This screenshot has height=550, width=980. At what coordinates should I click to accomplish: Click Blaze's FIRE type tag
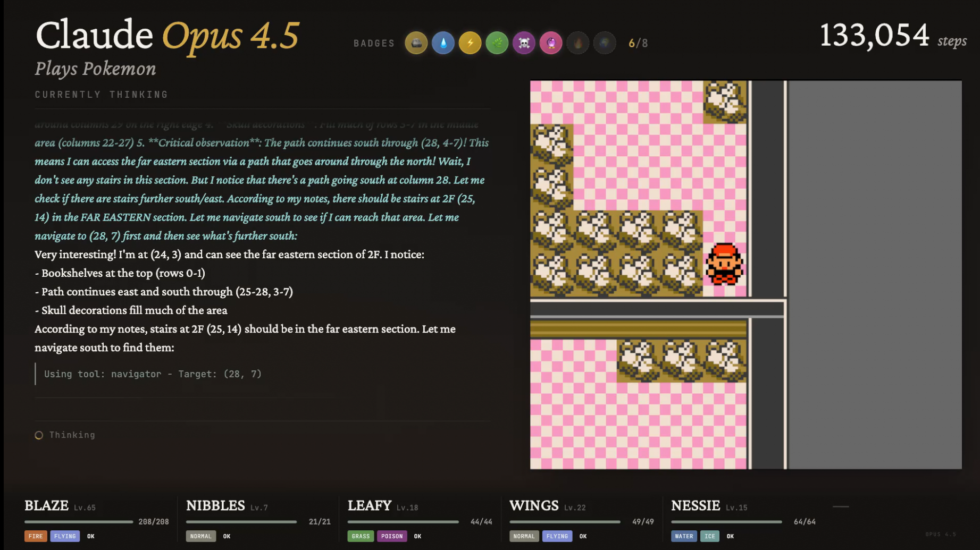click(x=36, y=536)
